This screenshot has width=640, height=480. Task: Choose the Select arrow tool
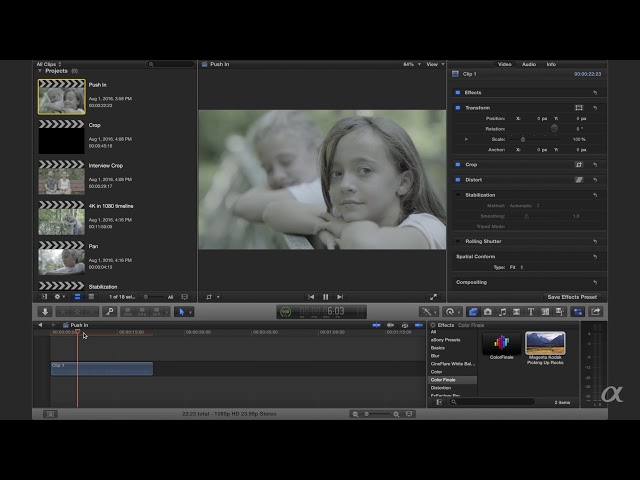coord(181,312)
